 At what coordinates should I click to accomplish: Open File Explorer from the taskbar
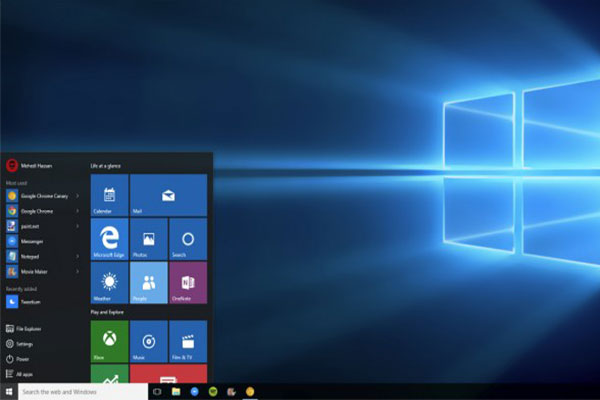pos(176,392)
